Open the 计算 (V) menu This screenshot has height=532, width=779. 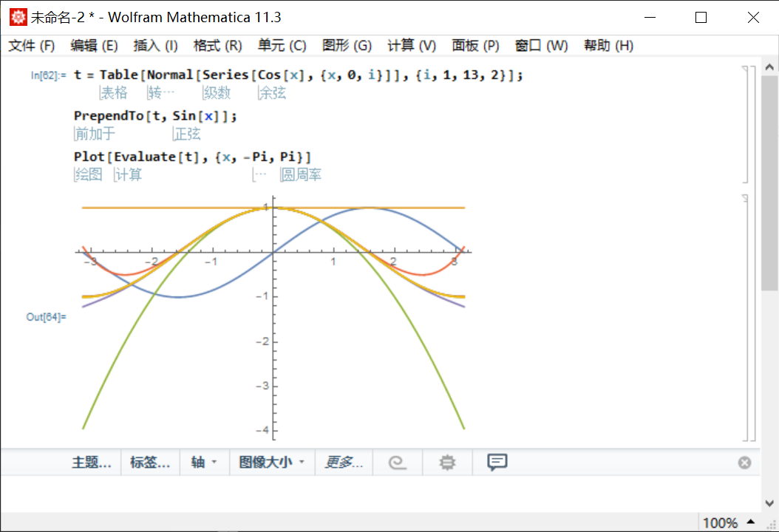pos(412,46)
